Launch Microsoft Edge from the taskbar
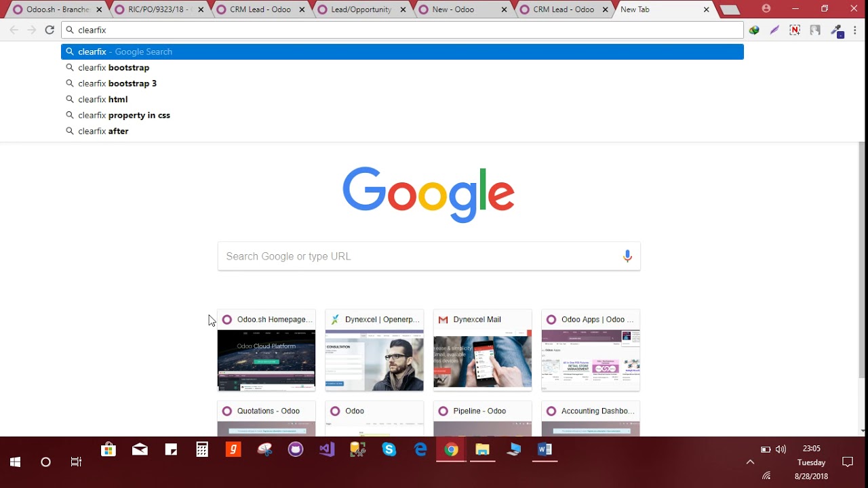This screenshot has width=868, height=488. point(420,449)
